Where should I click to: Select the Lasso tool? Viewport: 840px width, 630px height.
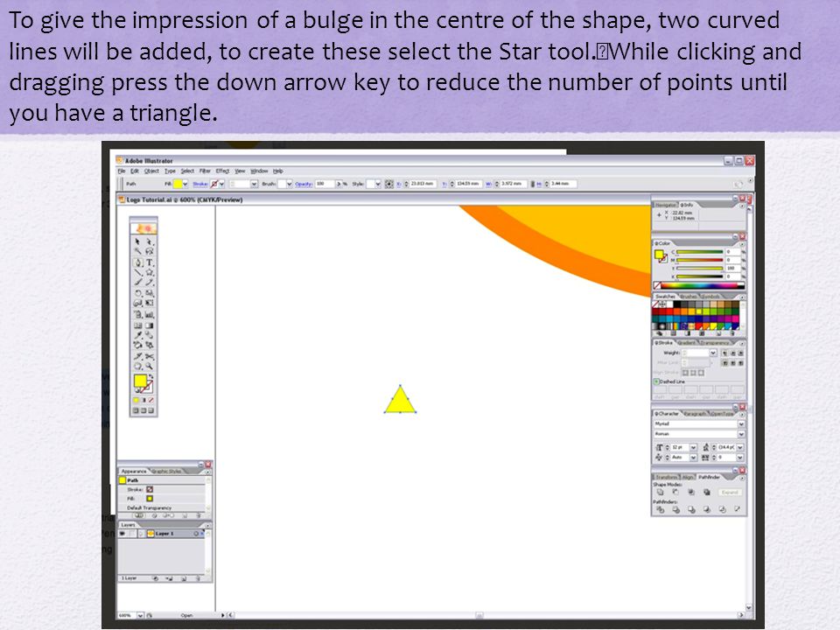point(150,251)
